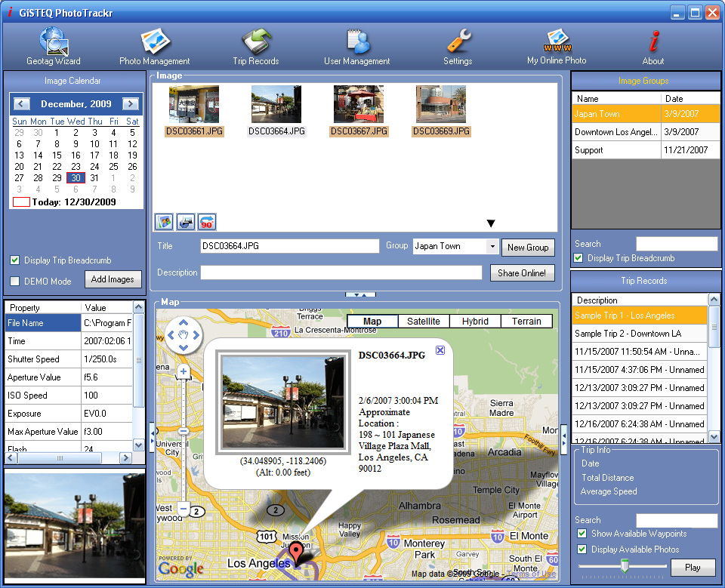
Task: Click Trip Records list scroll up arrow
Action: 714,300
